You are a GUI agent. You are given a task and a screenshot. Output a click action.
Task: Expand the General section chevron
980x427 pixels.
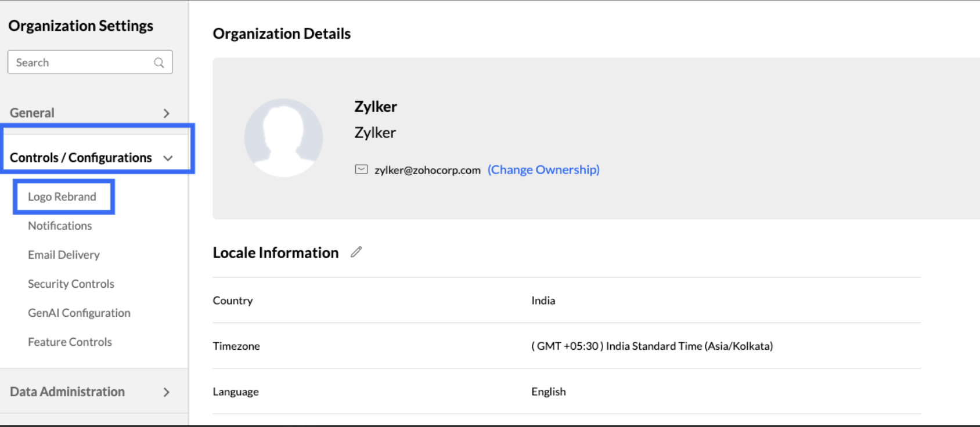pos(167,113)
